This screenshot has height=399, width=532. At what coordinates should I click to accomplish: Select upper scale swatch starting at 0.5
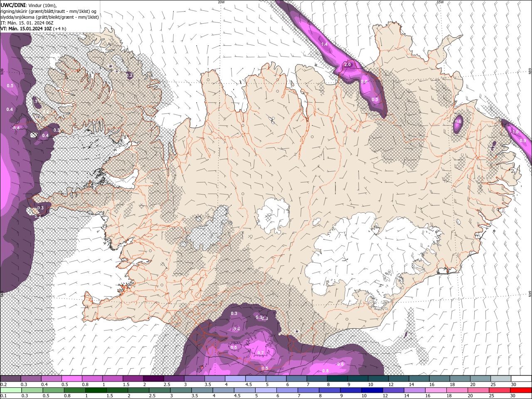point(71,379)
